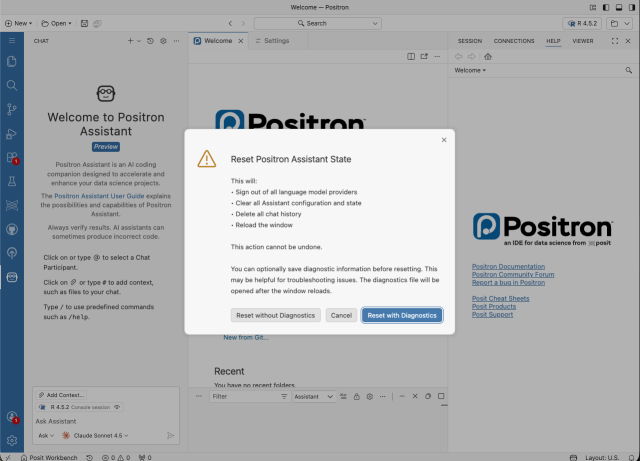
Task: Cancel the reset dialog
Action: tap(341, 315)
